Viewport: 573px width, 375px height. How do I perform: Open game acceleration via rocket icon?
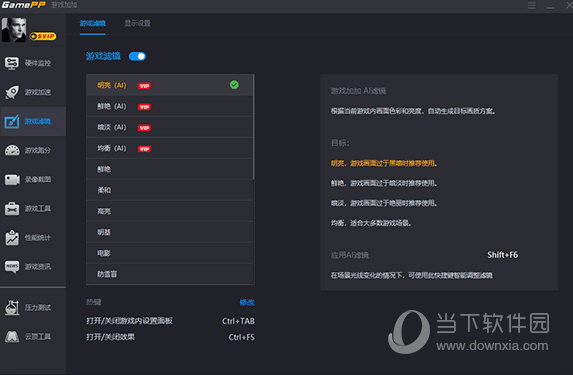(x=12, y=92)
